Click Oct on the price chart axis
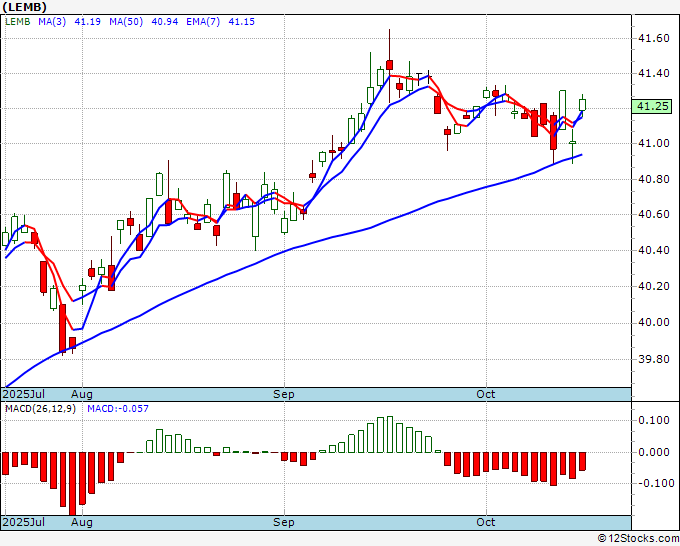 tap(485, 394)
